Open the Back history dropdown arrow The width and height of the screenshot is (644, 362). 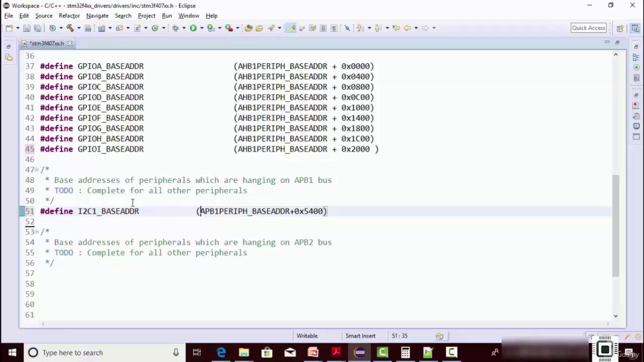416,28
